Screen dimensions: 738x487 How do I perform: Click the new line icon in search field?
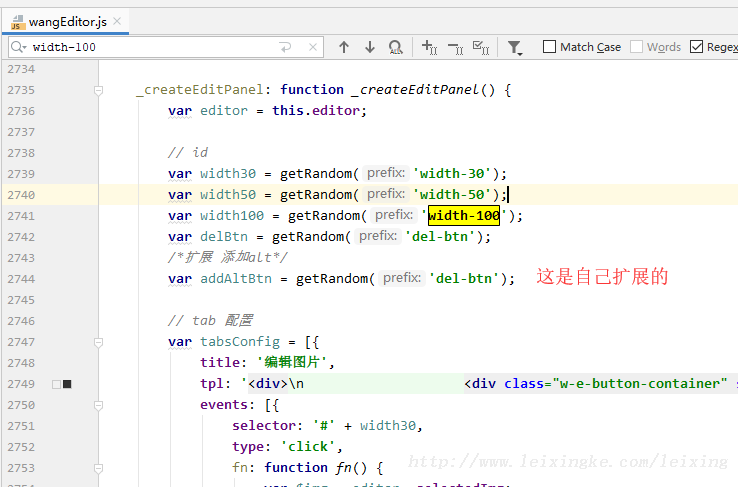[286, 47]
